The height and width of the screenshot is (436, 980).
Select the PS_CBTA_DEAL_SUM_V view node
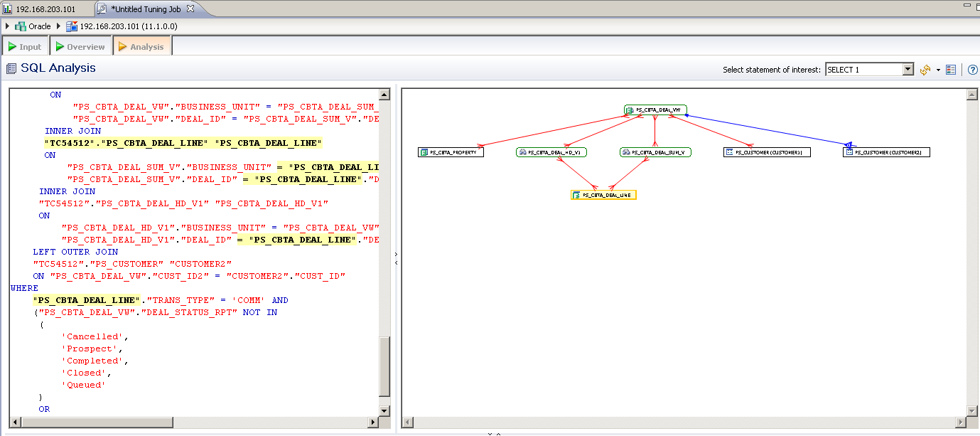[656, 152]
